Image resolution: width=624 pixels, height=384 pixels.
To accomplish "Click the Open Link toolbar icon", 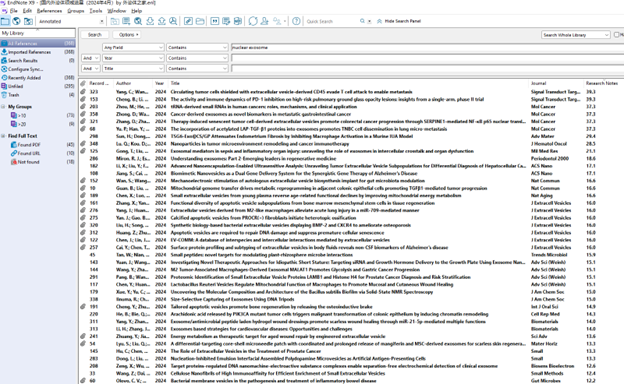I will (x=188, y=21).
